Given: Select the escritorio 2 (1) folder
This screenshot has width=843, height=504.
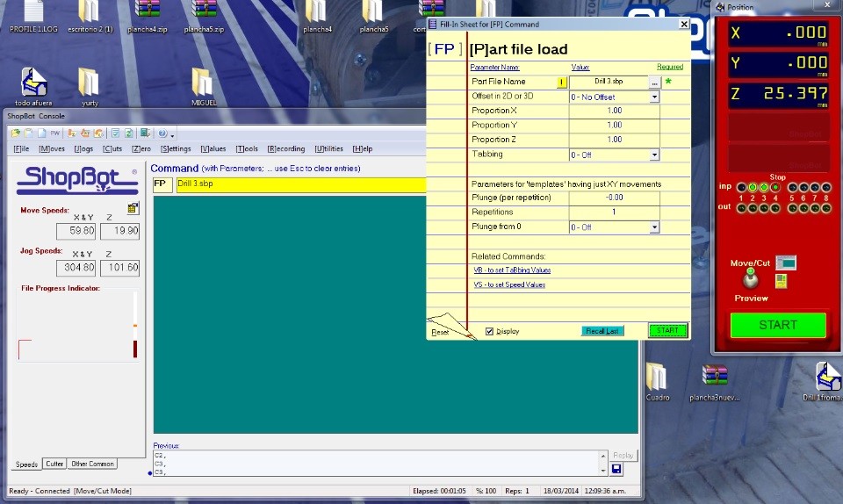Looking at the screenshot, I should [x=90, y=18].
